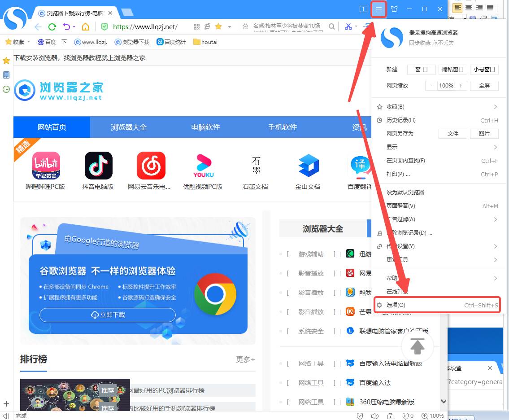Screen dimensions: 509x420
Task: Mute sound with status bar speaker icon
Action: tap(374, 416)
